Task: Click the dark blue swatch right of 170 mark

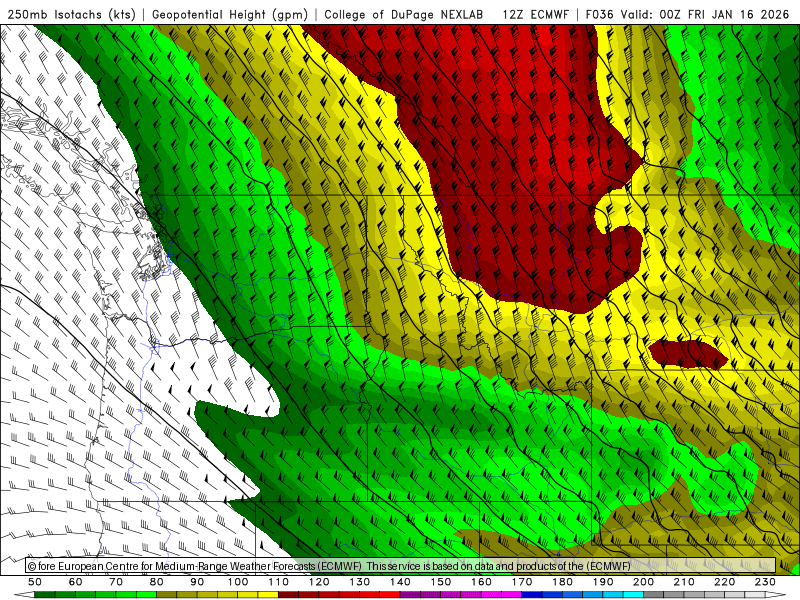Action: pos(532,595)
